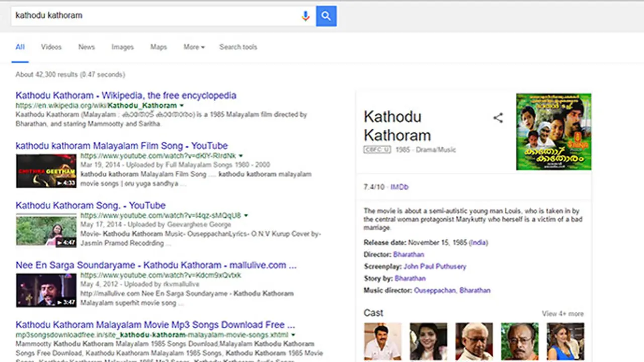Screen dimensions: 644x362
Task: Open the first cast member photo
Action: [x=382, y=342]
